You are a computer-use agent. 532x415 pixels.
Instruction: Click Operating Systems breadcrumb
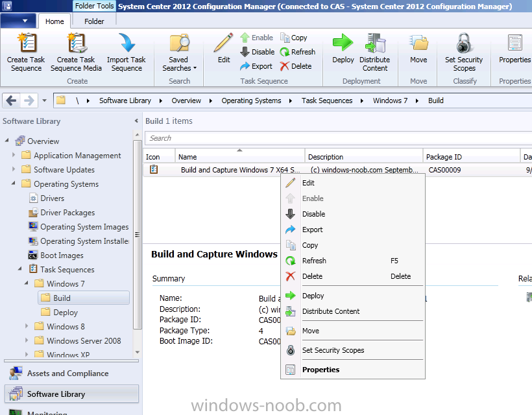pyautogui.click(x=251, y=101)
